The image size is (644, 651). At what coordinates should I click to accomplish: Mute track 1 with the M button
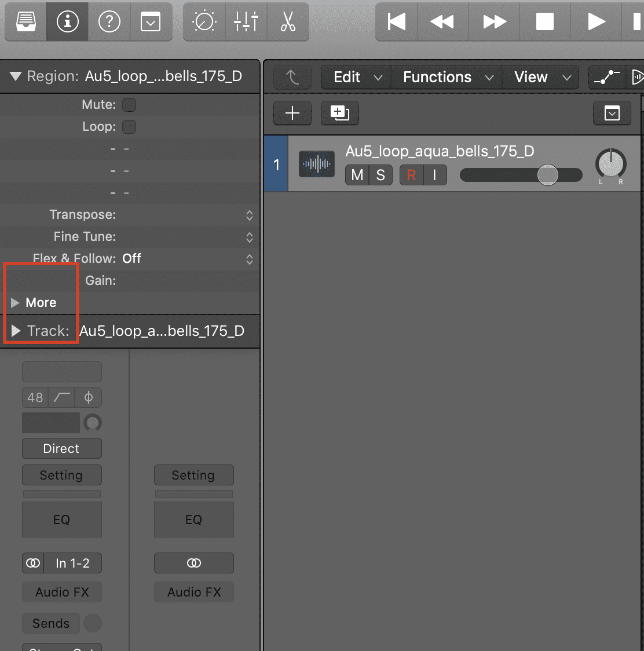point(357,175)
